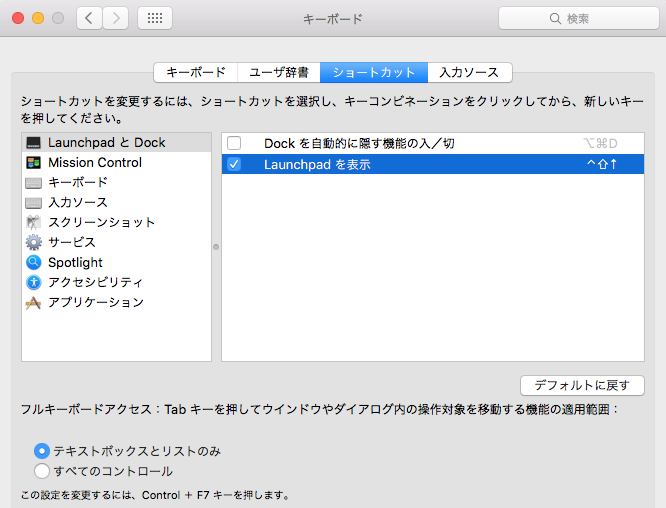
Task: Click the アクセシビリティ category icon
Action: (33, 282)
